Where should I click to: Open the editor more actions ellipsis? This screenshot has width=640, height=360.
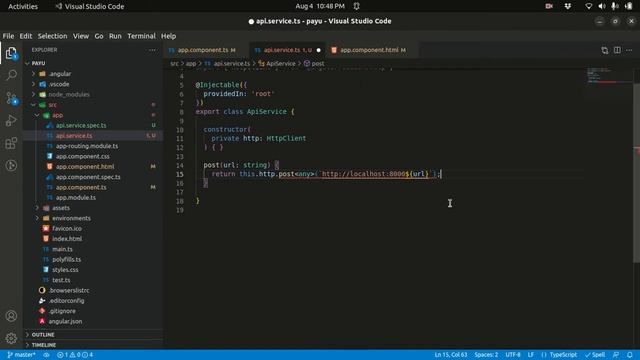click(629, 50)
